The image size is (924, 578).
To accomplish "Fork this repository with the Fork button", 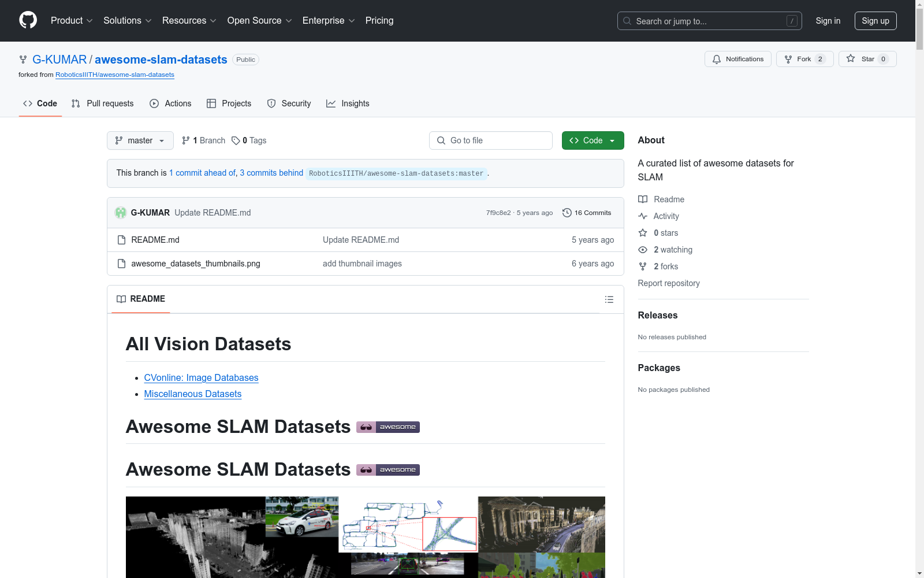I will (x=804, y=59).
